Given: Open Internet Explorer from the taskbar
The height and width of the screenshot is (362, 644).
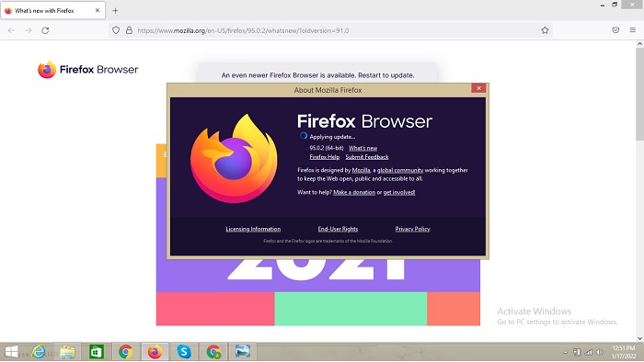Looking at the screenshot, I should pos(39,351).
